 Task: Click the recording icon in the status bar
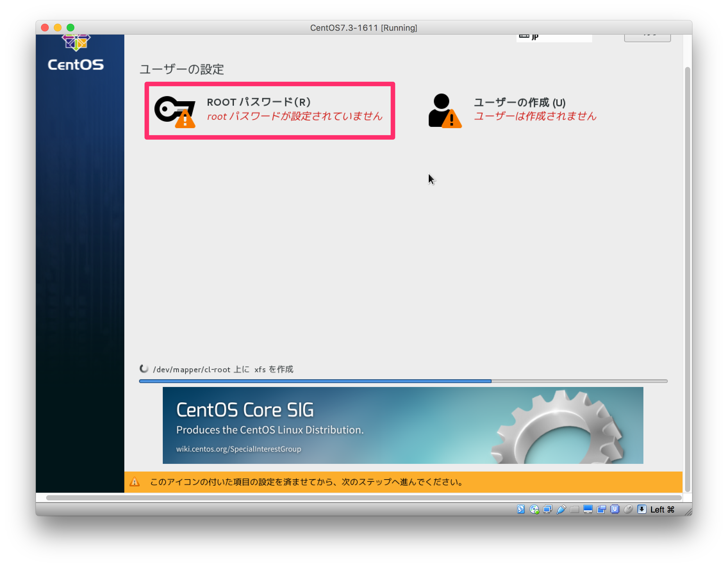pyautogui.click(x=601, y=509)
